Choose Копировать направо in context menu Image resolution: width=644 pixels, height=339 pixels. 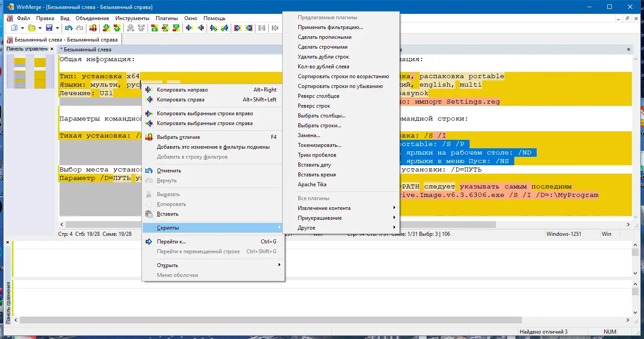213,90
